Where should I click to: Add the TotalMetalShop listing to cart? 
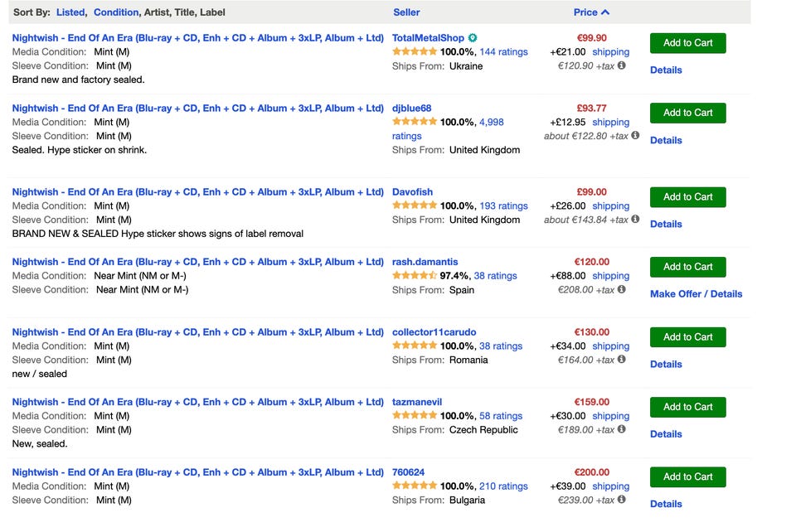point(687,43)
